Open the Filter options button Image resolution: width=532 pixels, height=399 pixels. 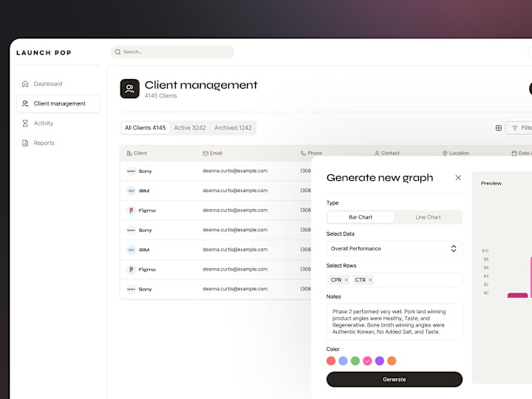click(x=519, y=128)
